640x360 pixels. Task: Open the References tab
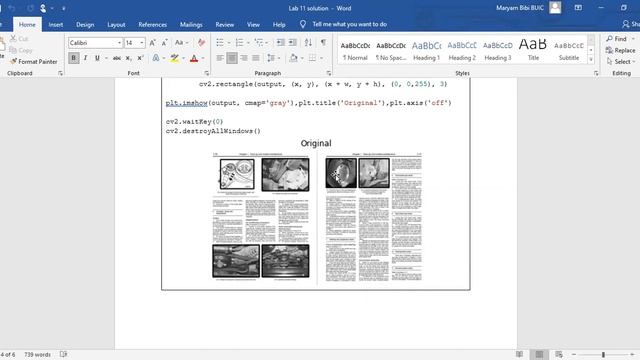click(x=153, y=24)
